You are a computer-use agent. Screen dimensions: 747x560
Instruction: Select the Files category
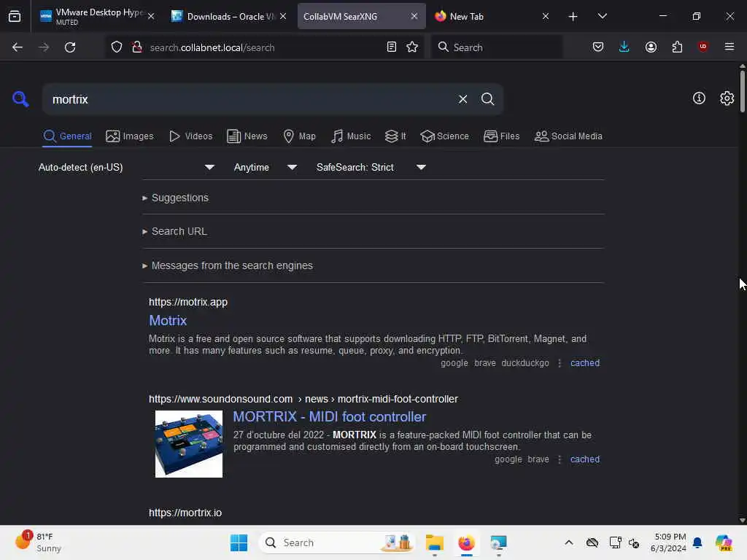[x=501, y=136]
